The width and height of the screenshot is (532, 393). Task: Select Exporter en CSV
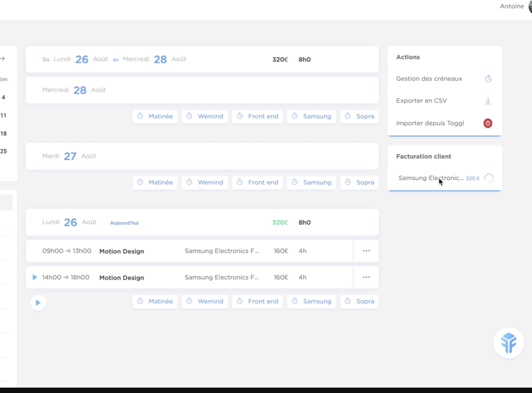click(x=422, y=101)
